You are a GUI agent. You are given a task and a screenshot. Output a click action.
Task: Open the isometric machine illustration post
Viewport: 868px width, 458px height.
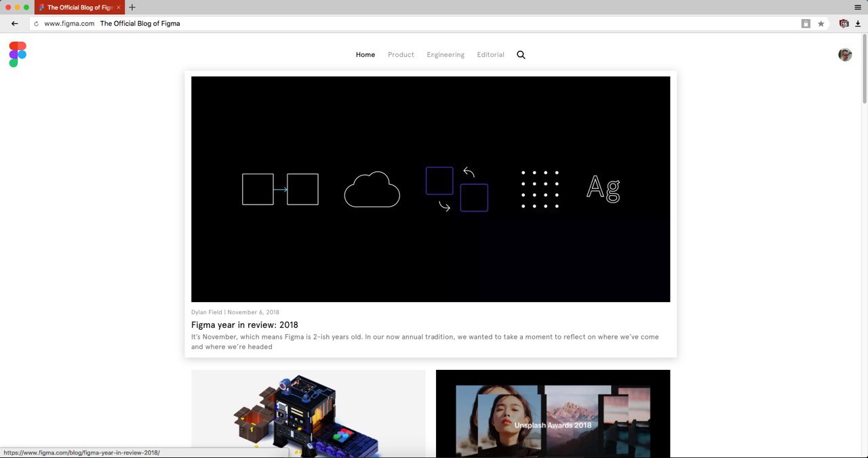[x=309, y=413]
